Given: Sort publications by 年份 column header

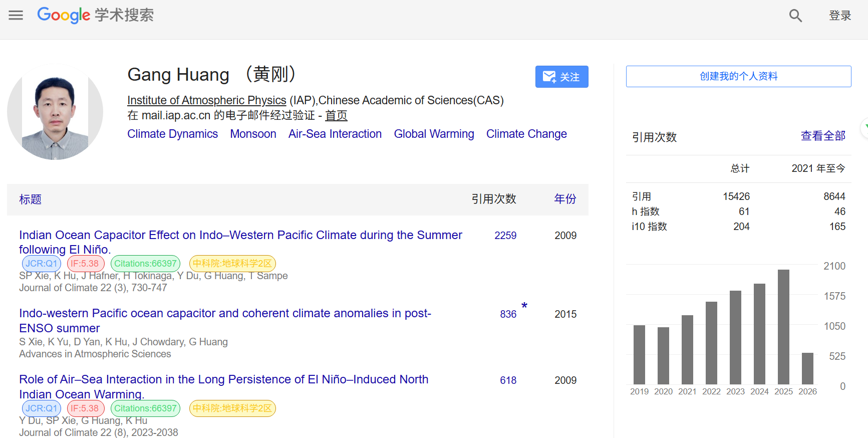Looking at the screenshot, I should (x=565, y=199).
